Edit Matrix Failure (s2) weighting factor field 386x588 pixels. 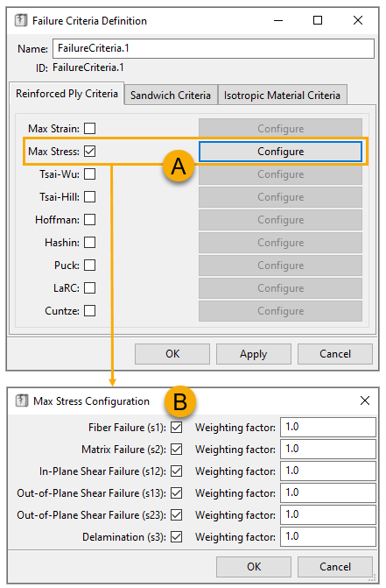(x=328, y=449)
